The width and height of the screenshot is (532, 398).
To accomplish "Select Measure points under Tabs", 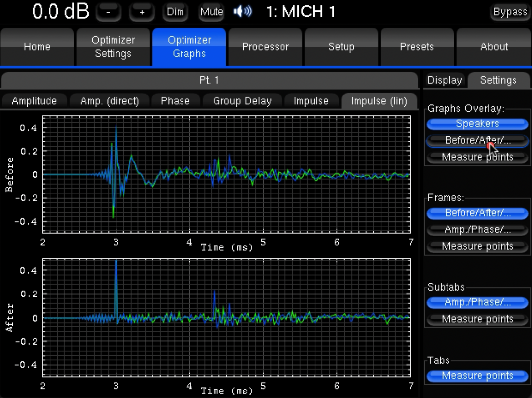I will (x=477, y=376).
